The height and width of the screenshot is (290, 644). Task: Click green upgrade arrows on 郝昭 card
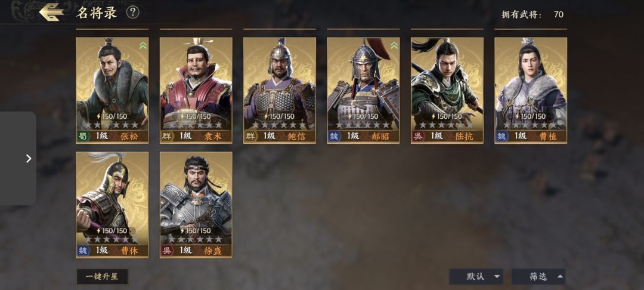pyautogui.click(x=394, y=45)
